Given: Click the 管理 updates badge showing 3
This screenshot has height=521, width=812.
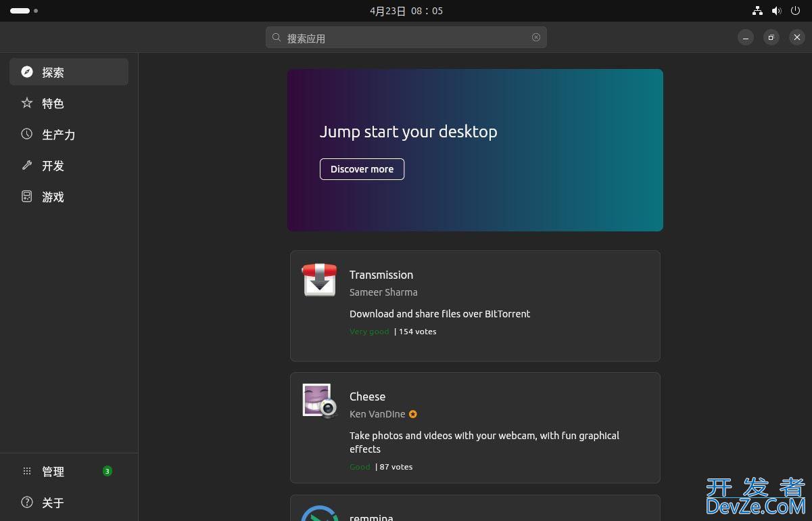Looking at the screenshot, I should tap(107, 471).
